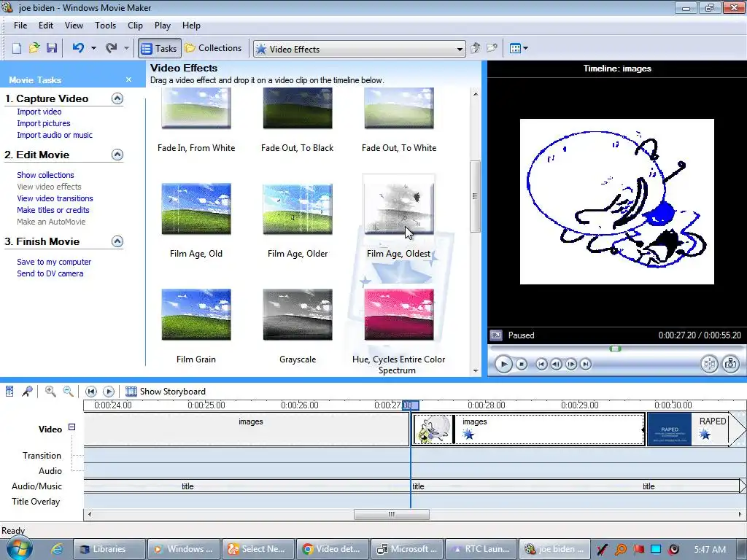Click the Windows Start button

click(19, 548)
